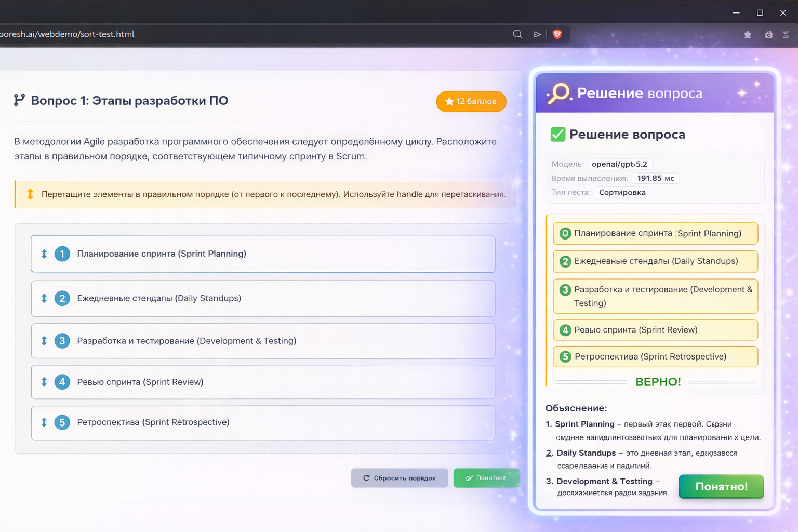Viewport: 798px width, 532px height.
Task: Click the openai/gpt-5.2 model badge
Action: point(619,164)
